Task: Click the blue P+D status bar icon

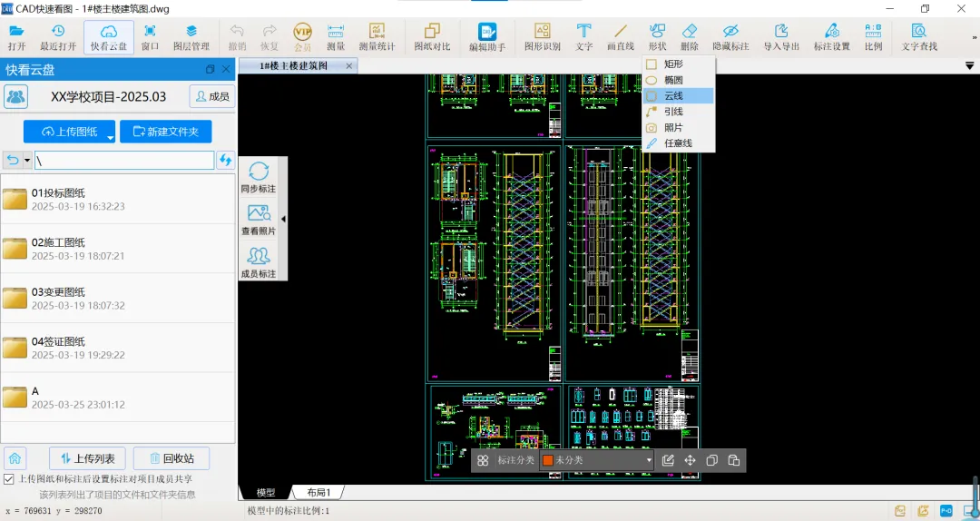Action: tap(946, 510)
